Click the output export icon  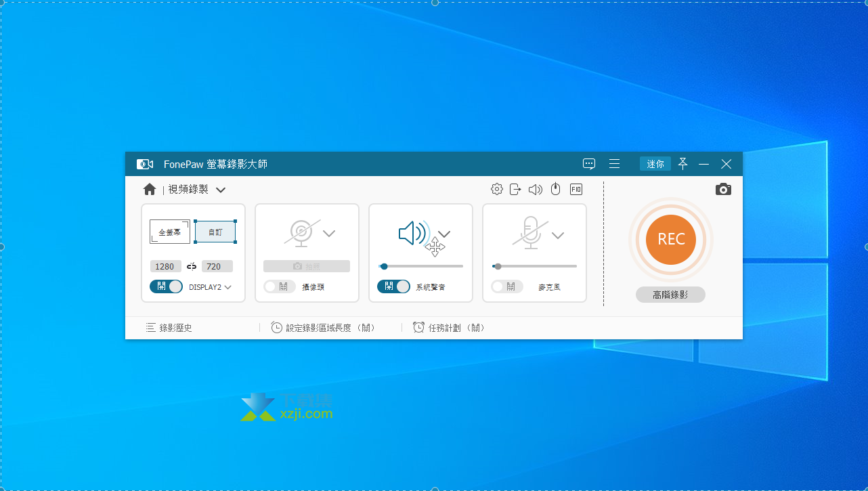tap(516, 190)
